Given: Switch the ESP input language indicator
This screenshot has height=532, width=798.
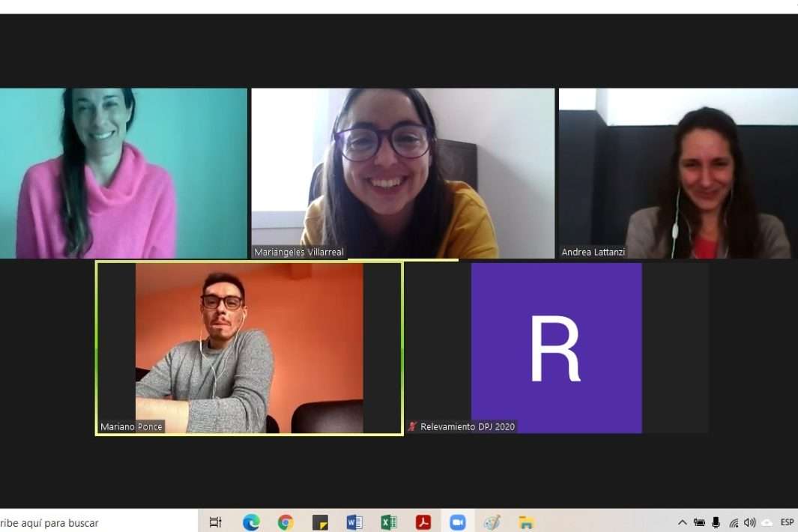Looking at the screenshot, I should point(787,522).
